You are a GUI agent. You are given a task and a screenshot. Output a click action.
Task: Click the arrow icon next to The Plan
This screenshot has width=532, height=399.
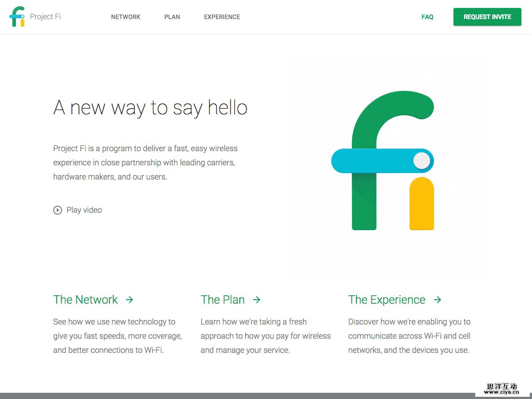[257, 300]
